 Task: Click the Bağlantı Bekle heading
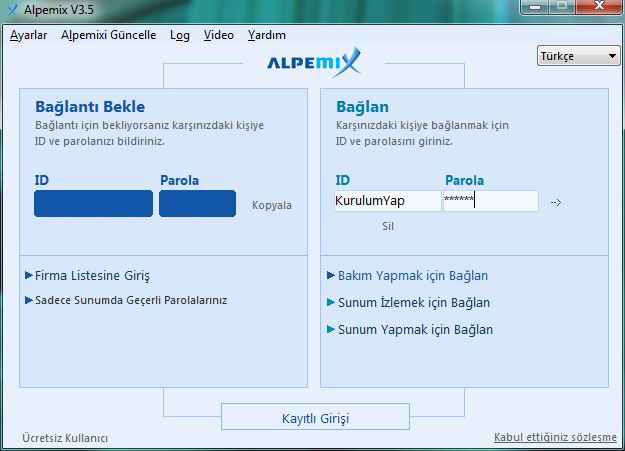(90, 107)
